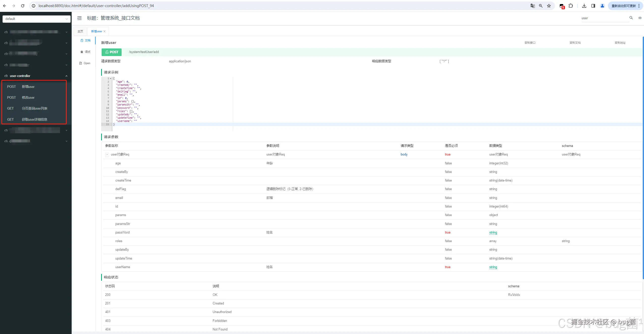Screen dimensions: 644x334
Task: Click the sidebar collapse menu icon
Action: (79, 18)
